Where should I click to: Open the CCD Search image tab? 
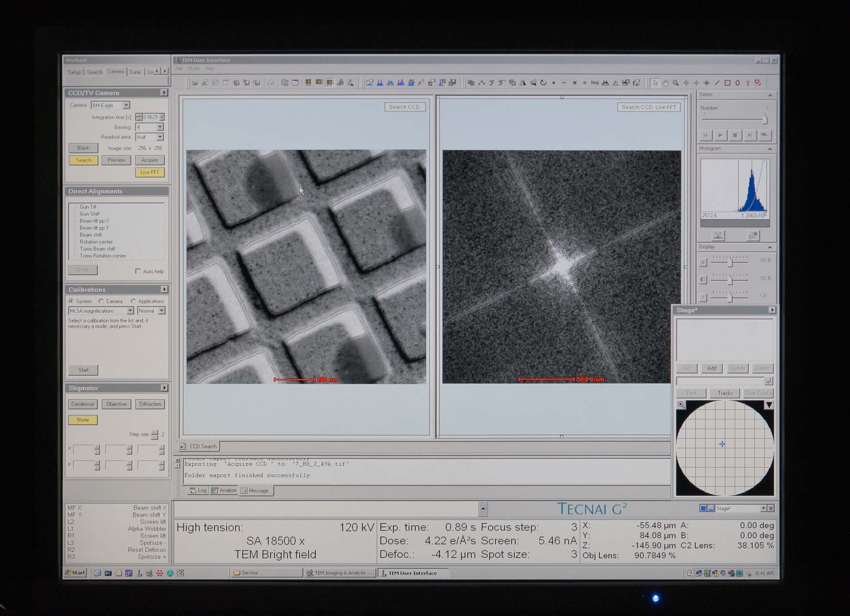(x=199, y=446)
